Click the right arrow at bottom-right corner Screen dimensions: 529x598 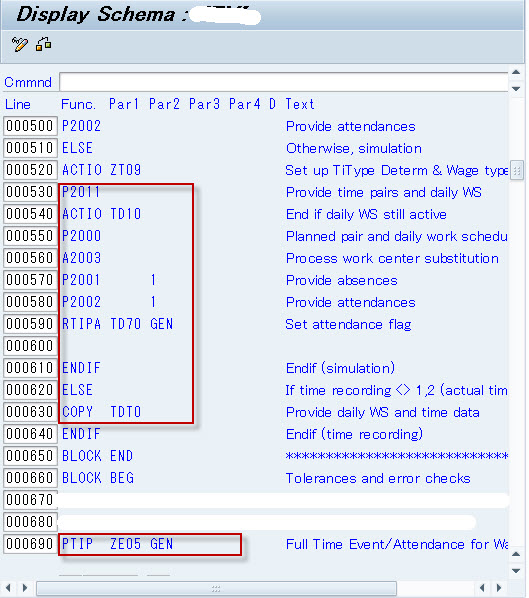point(499,587)
